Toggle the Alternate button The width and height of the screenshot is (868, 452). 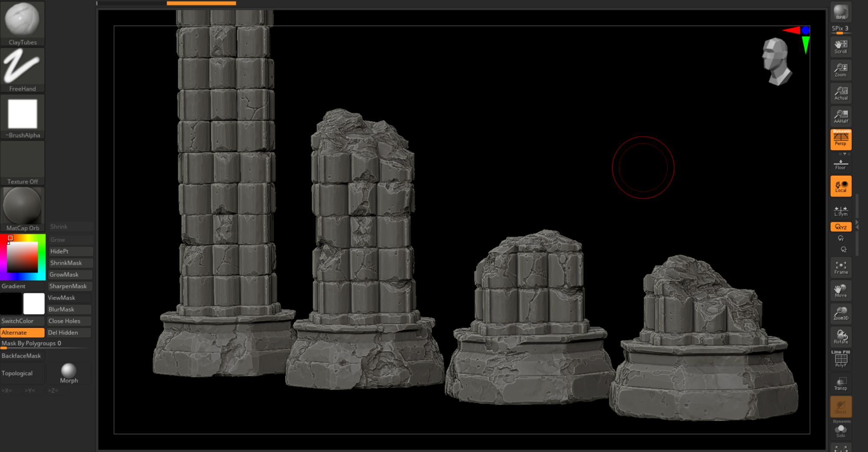click(x=23, y=333)
